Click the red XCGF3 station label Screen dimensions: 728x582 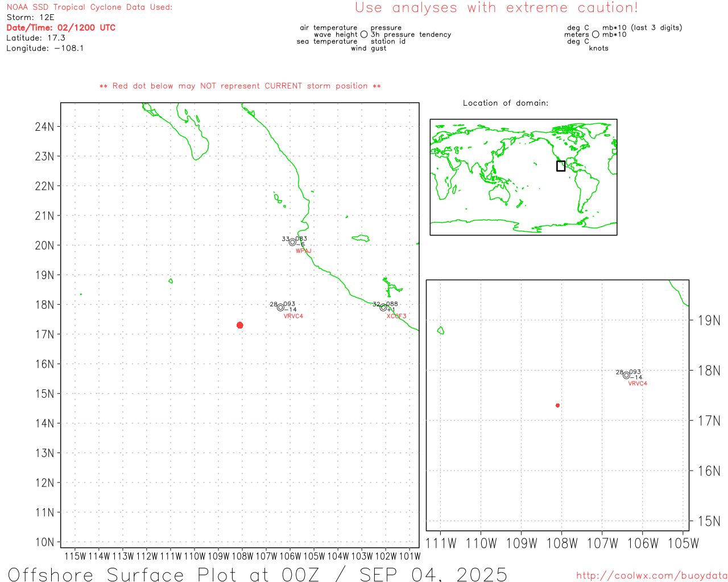[x=396, y=316]
